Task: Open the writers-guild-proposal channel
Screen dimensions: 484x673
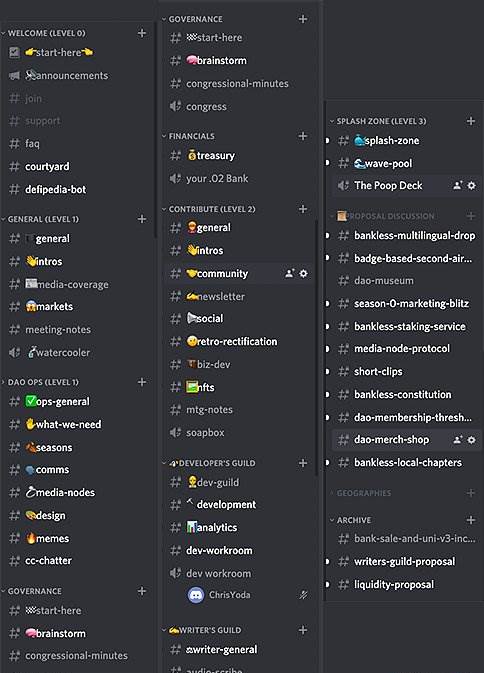Action: click(x=406, y=561)
